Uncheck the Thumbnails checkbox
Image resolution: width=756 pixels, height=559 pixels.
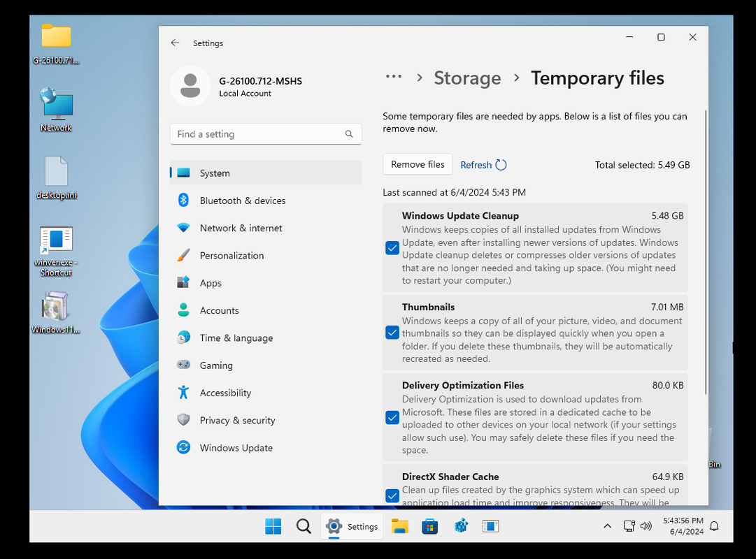(392, 333)
